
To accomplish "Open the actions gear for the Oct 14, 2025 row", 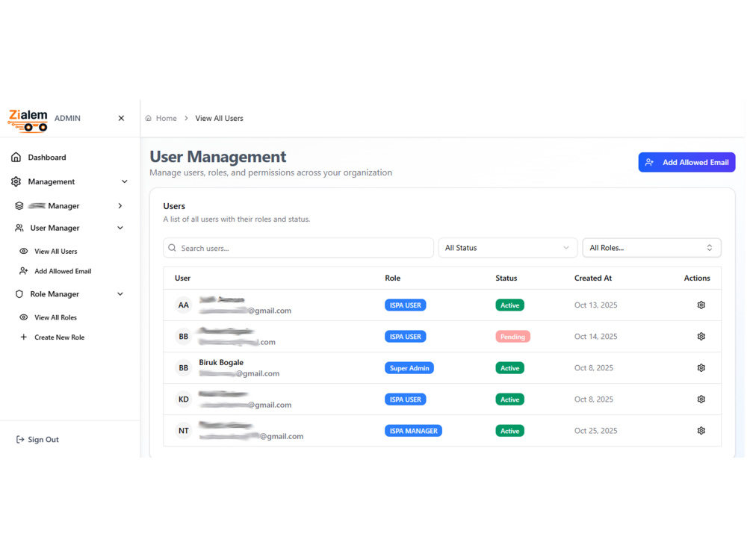I will tap(701, 336).
